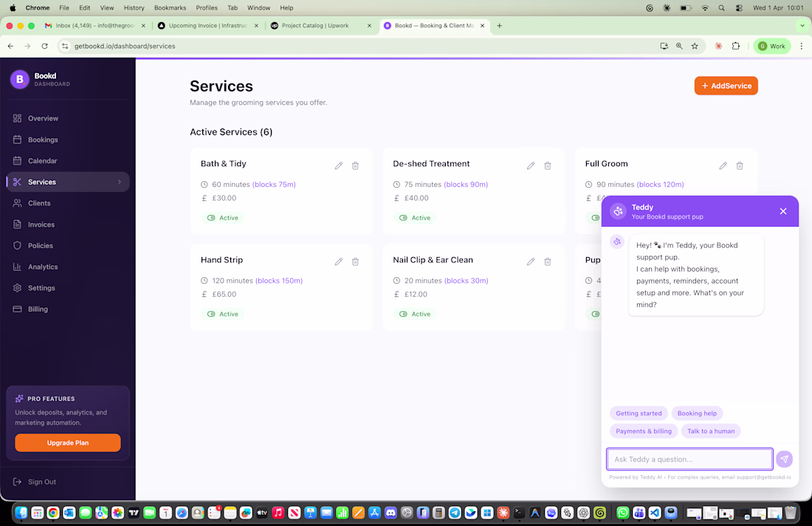The width and height of the screenshot is (812, 526).
Task: Go back in browser history
Action: [x=10, y=46]
